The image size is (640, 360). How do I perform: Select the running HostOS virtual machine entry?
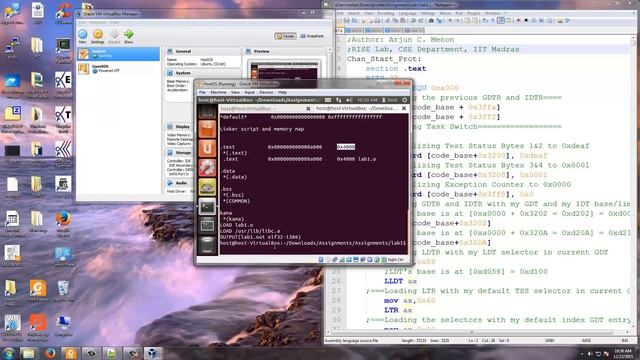pos(118,53)
